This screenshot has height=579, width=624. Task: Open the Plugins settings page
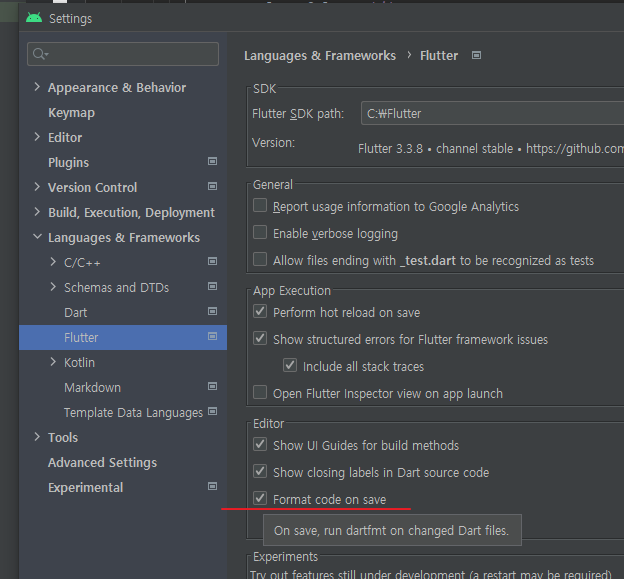click(68, 162)
